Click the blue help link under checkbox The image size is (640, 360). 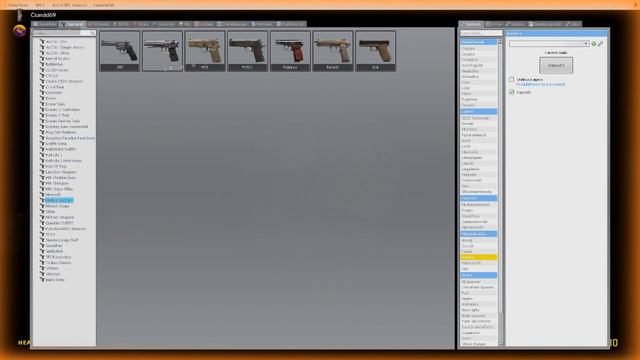pos(541,84)
